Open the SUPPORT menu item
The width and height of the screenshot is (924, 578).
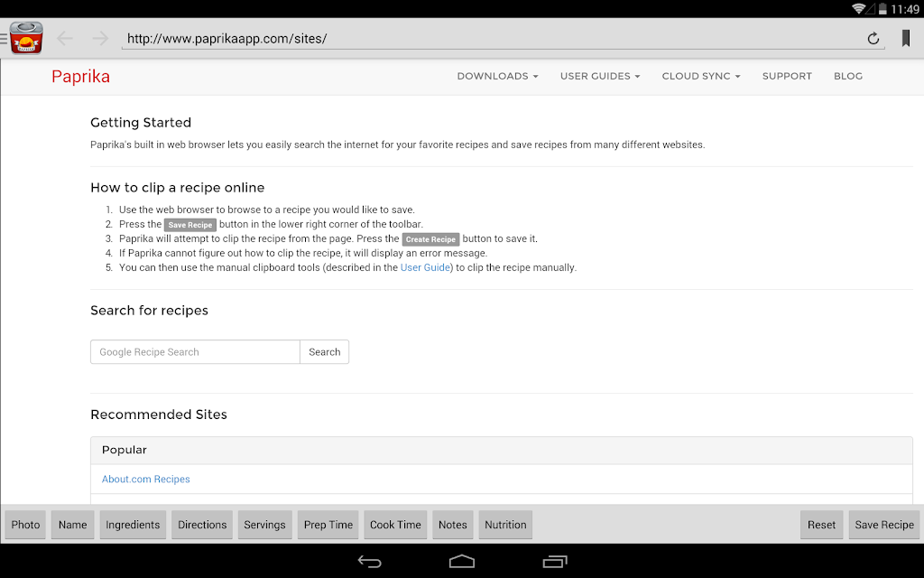(x=787, y=76)
